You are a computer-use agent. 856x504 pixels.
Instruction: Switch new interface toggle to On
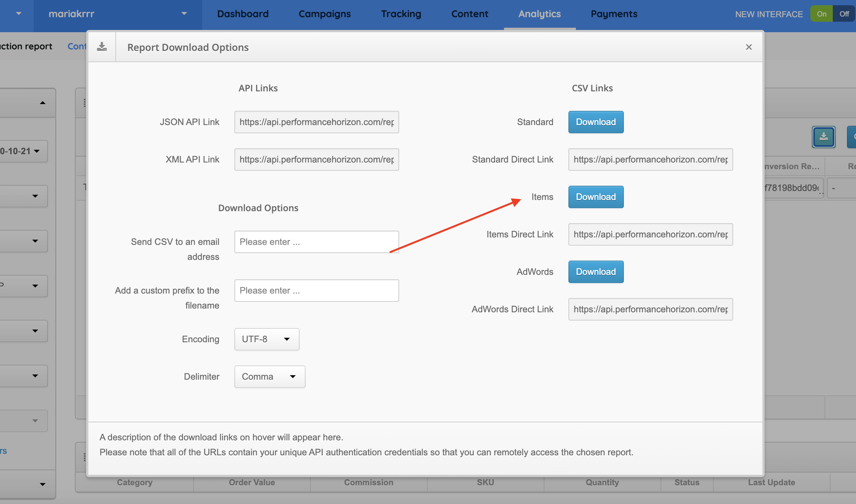click(821, 14)
